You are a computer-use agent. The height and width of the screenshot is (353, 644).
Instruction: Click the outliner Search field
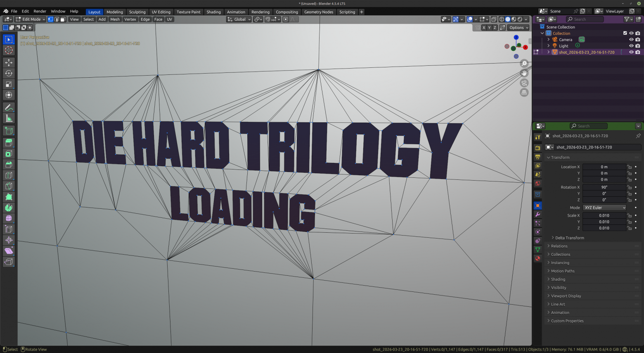585,19
